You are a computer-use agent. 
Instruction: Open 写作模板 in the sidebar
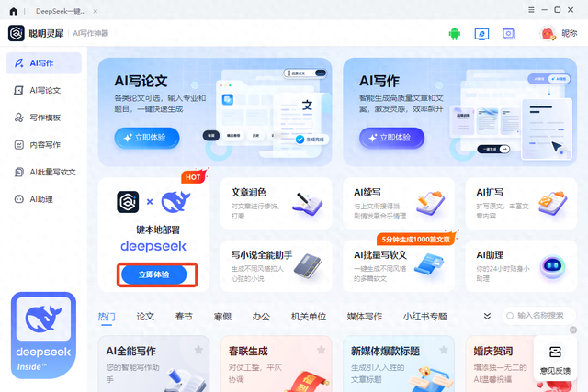tap(43, 118)
